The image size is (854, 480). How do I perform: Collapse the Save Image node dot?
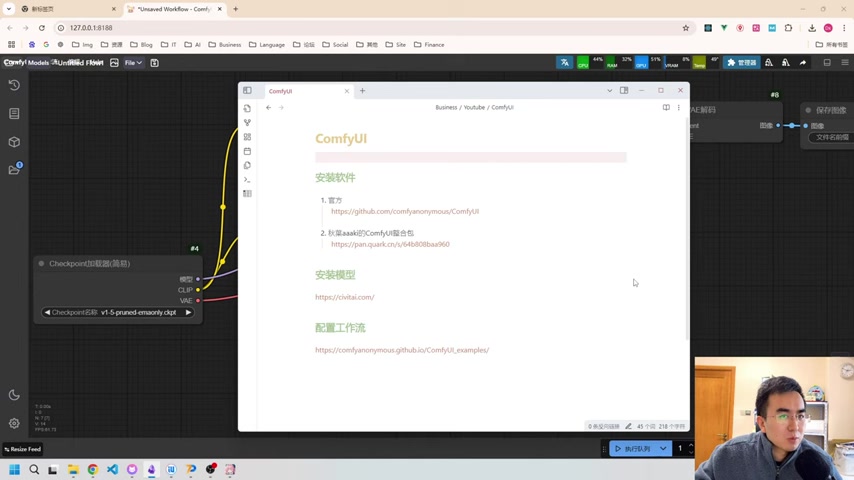(808, 110)
